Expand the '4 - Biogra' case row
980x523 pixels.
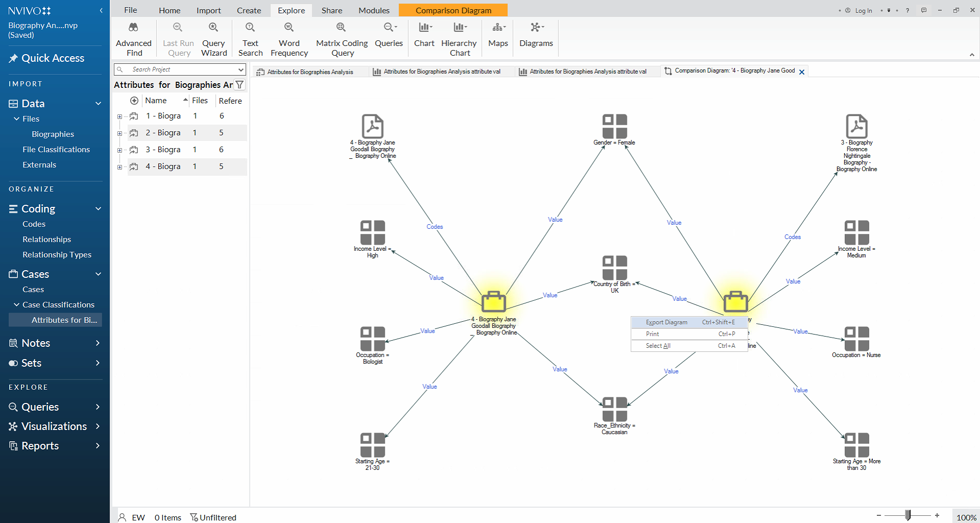click(x=120, y=167)
